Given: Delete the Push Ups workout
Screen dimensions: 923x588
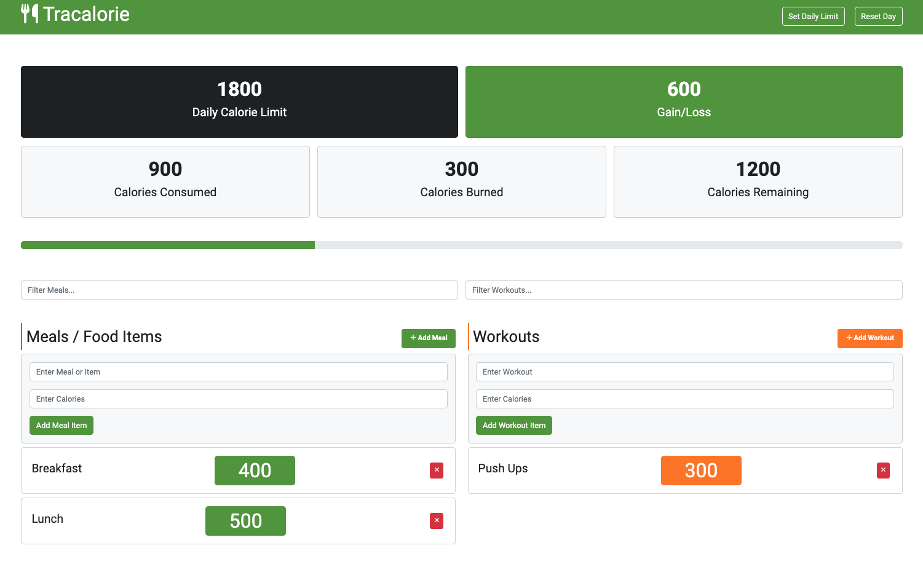Looking at the screenshot, I should point(883,471).
